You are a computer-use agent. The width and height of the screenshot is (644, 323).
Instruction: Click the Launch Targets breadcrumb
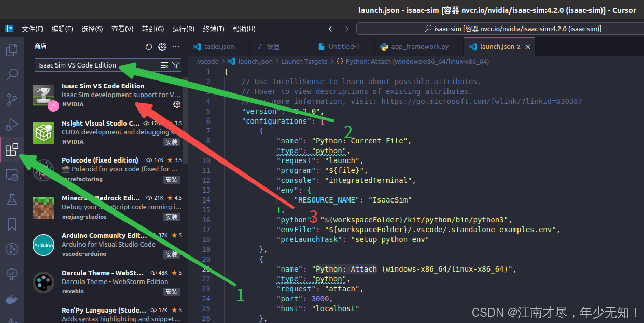click(x=304, y=61)
